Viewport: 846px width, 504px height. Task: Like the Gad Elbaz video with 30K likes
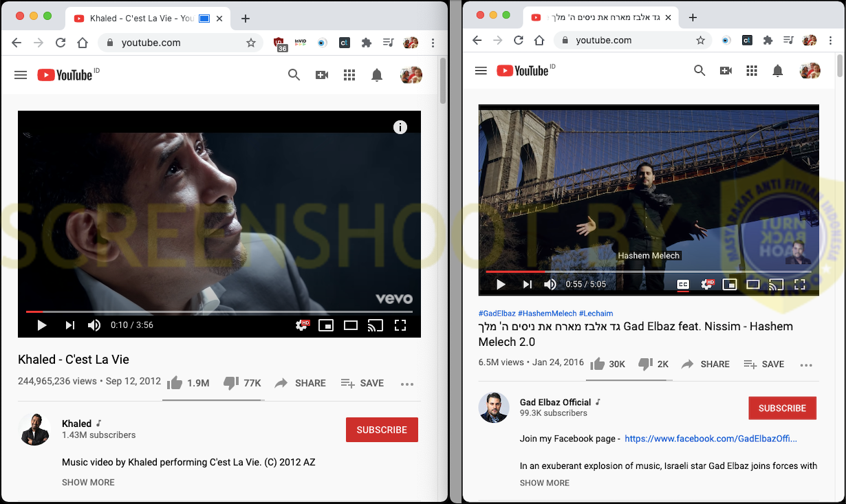[x=607, y=364]
